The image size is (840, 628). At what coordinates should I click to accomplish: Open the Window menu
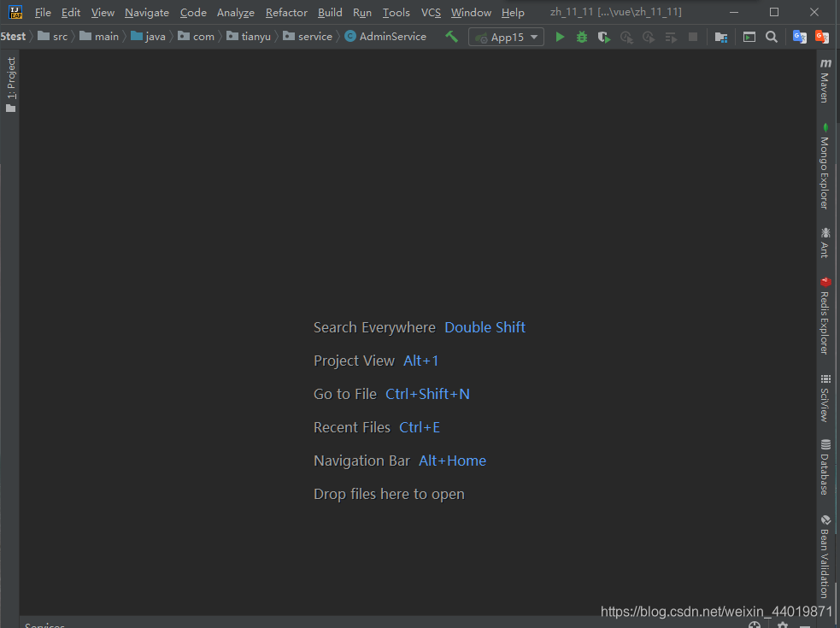(x=471, y=12)
